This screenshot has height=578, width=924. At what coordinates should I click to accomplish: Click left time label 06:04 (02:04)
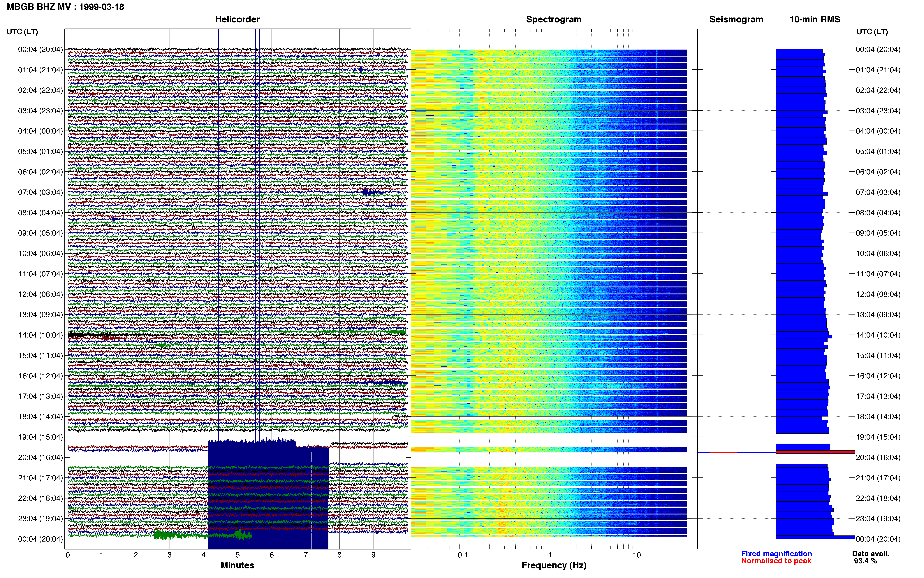click(x=41, y=172)
